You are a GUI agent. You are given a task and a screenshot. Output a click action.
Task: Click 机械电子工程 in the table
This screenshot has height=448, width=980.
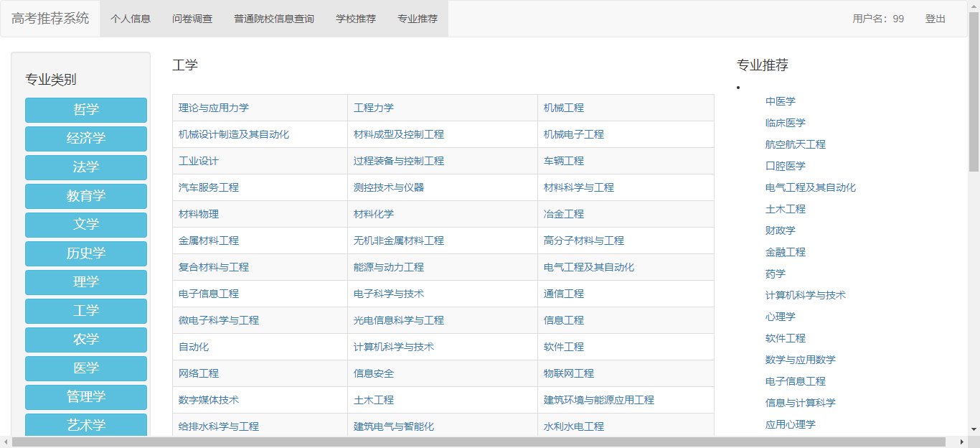(574, 134)
